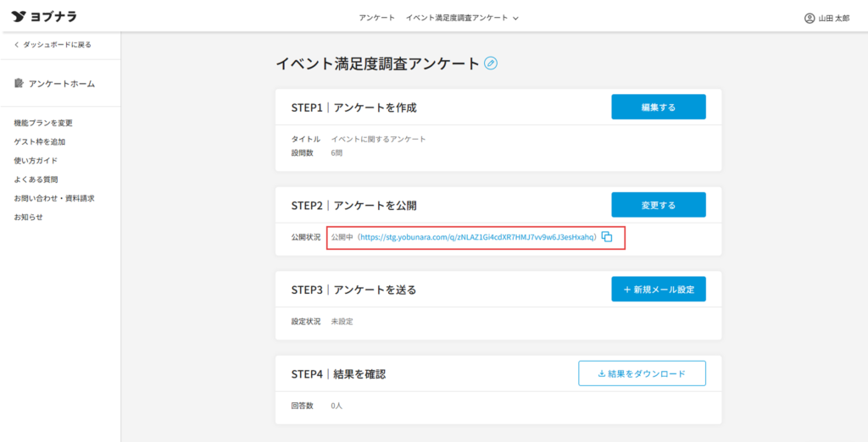
Task: Click the + 新規メール設定 button
Action: [x=658, y=290]
